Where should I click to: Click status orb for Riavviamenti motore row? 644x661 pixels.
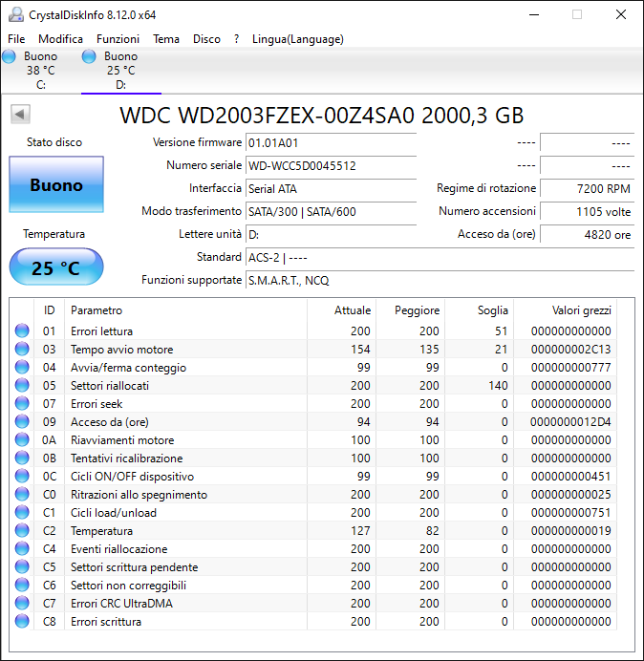tap(22, 439)
